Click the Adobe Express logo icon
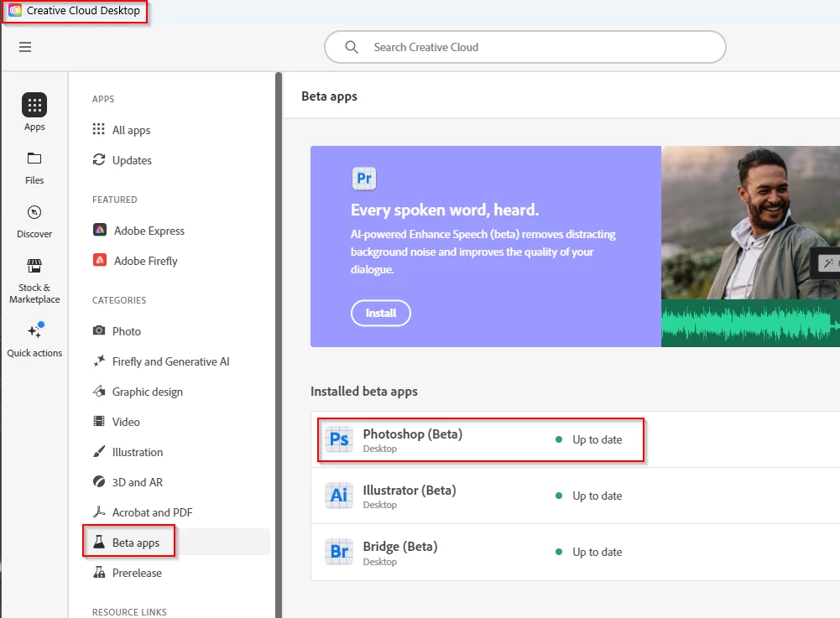Screen dimensions: 840x618 (x=100, y=230)
